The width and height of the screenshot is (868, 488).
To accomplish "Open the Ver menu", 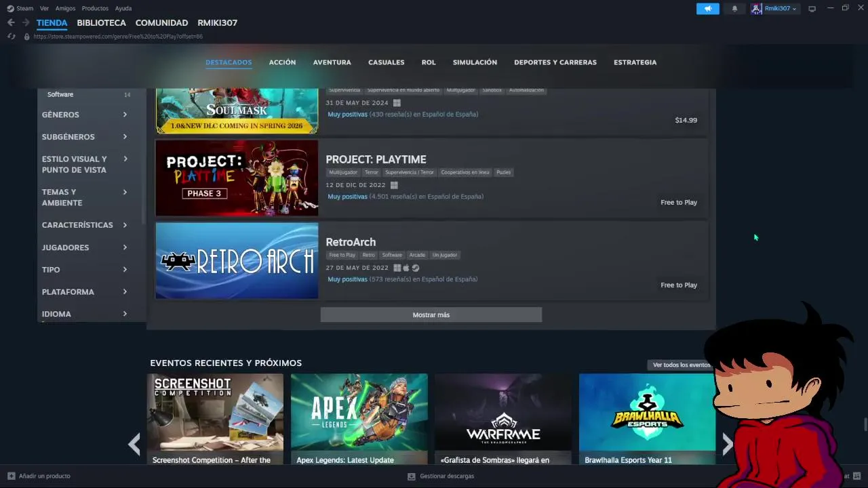I will coord(44,8).
